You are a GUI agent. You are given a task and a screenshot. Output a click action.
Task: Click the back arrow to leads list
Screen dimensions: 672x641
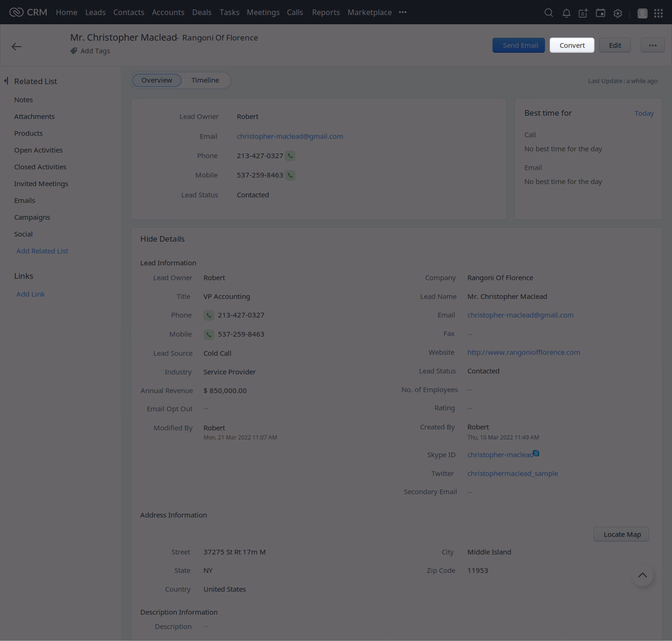click(17, 46)
